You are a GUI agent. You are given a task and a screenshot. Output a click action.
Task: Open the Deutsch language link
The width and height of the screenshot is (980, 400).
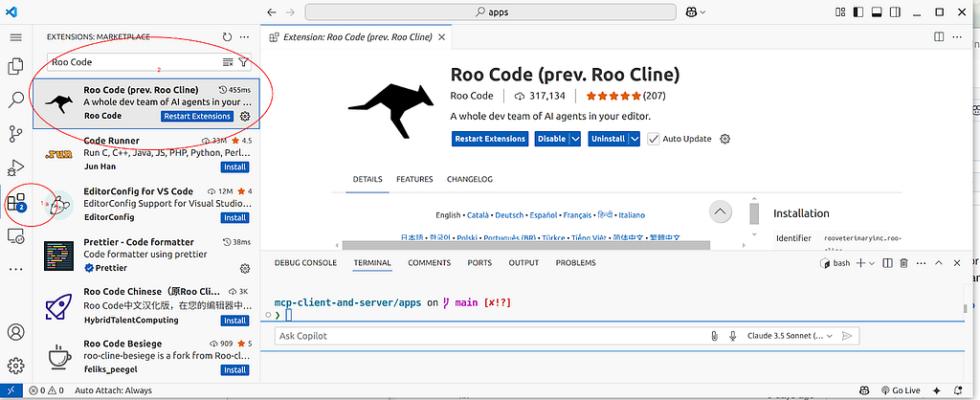(x=509, y=215)
